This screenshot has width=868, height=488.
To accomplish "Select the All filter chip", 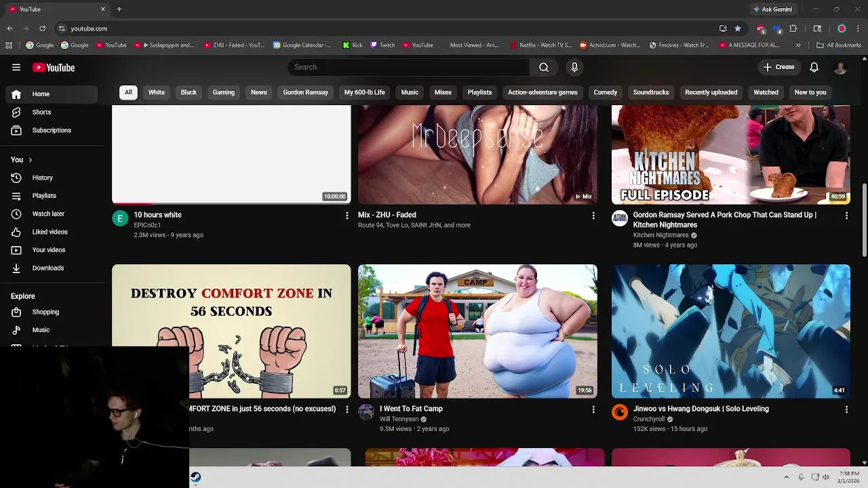I will (128, 92).
